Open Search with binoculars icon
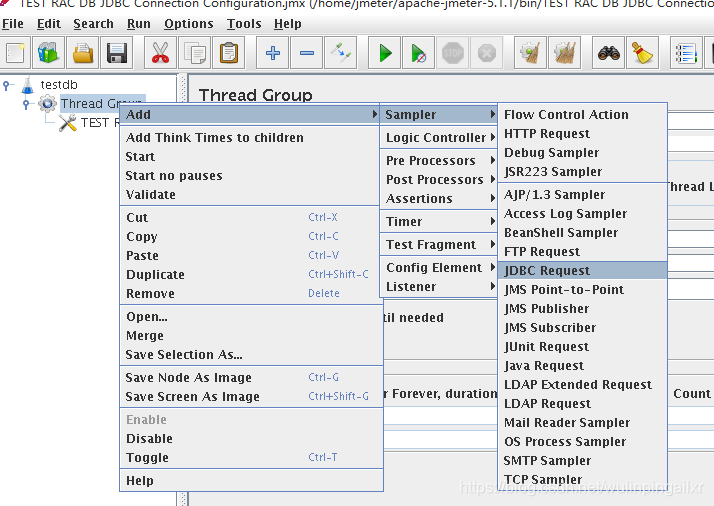714x506 pixels. [609, 53]
